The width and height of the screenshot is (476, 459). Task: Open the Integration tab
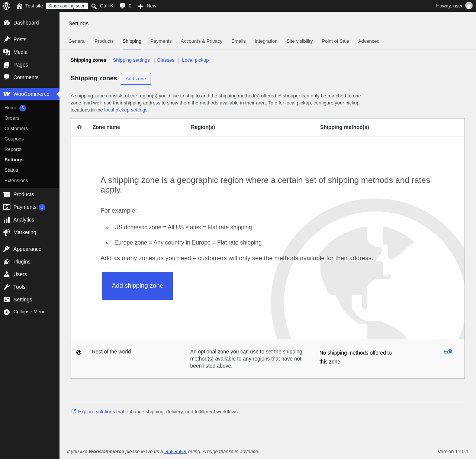(266, 41)
